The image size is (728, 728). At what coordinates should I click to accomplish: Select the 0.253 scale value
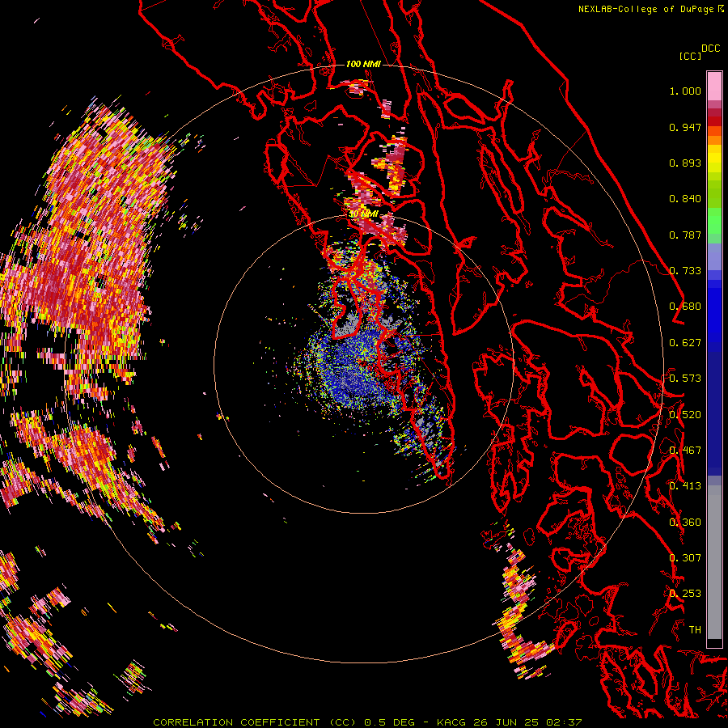[685, 594]
